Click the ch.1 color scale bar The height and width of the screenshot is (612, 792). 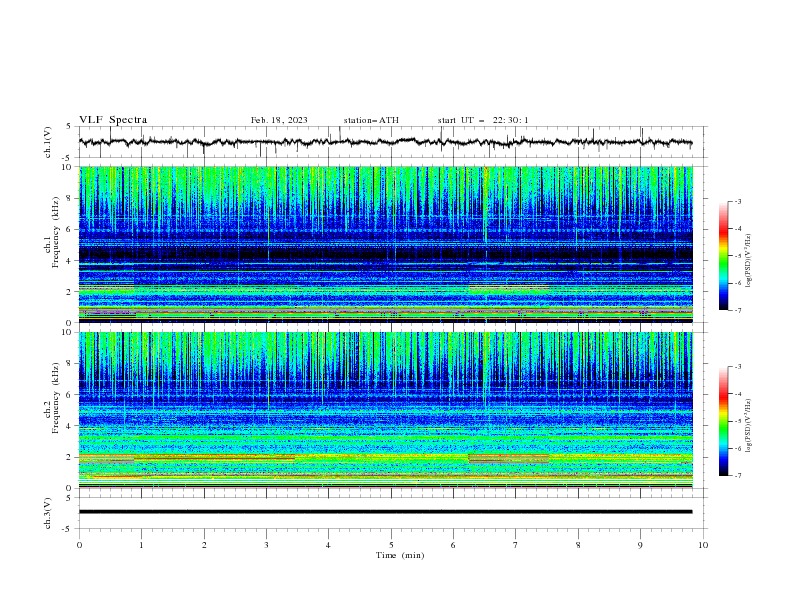coord(723,256)
